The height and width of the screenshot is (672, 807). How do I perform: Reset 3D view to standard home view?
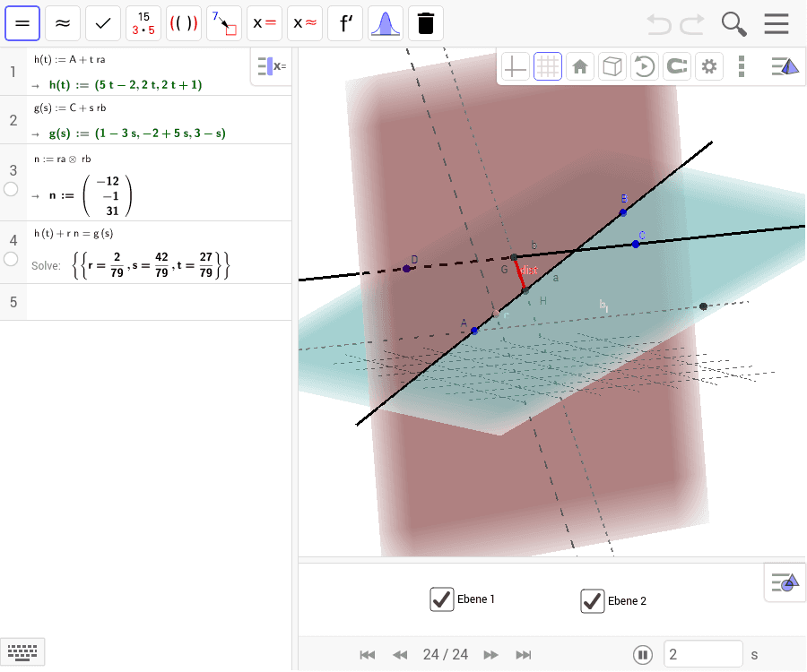point(580,66)
